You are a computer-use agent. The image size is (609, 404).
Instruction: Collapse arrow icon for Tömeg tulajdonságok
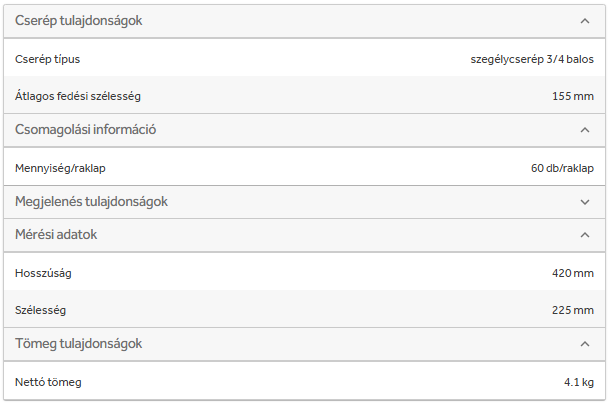585,344
